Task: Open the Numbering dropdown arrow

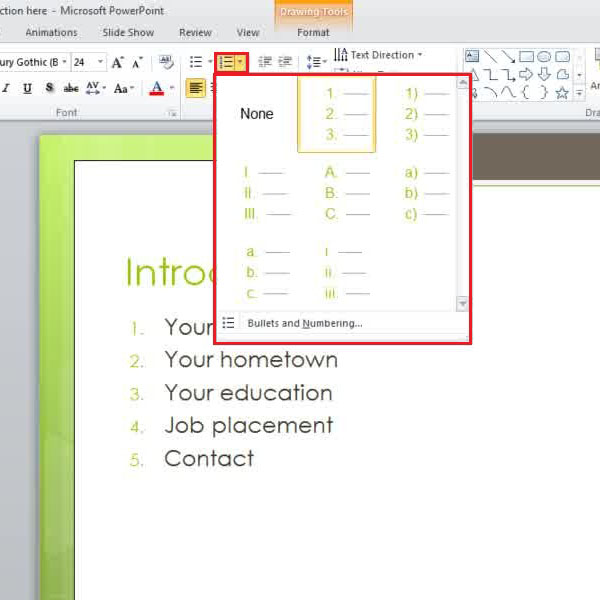Action: click(241, 62)
